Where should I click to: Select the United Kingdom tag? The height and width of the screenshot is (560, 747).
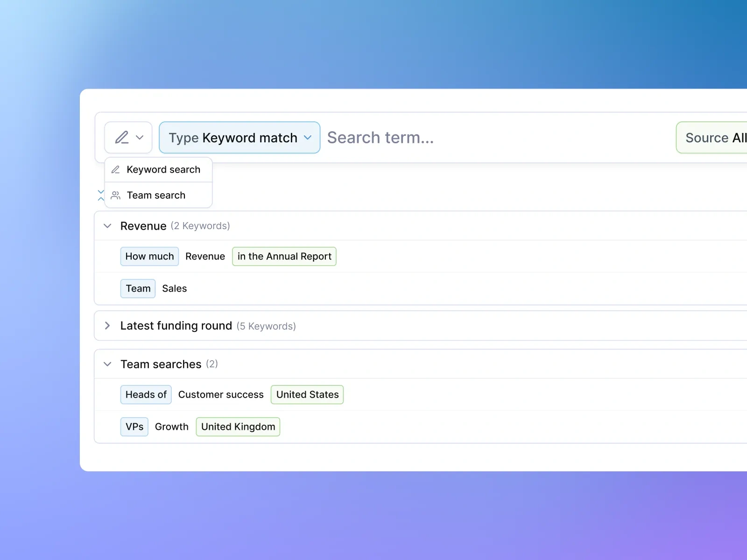point(238,427)
